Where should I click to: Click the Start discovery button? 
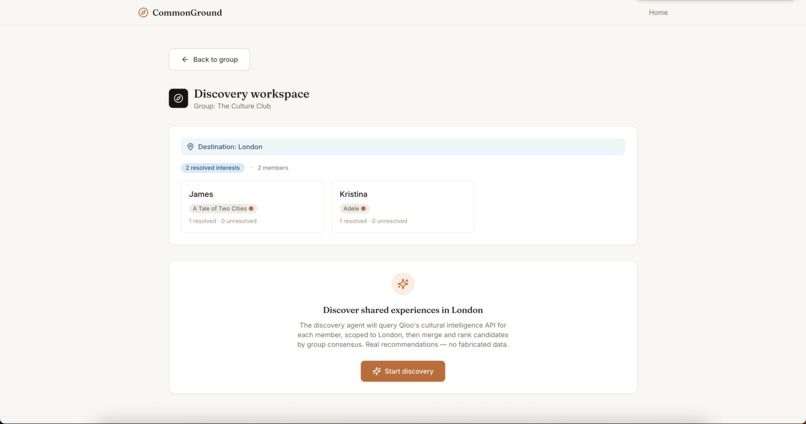coord(403,371)
